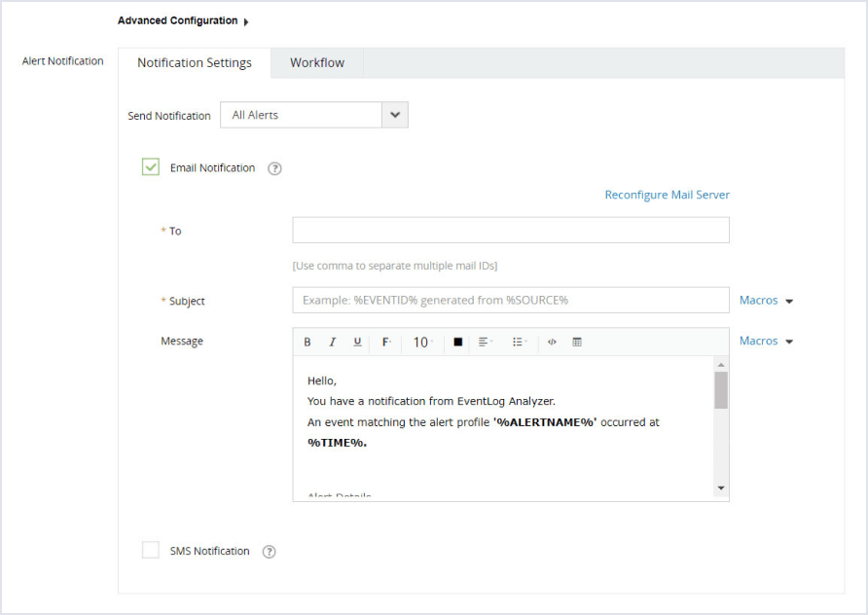Image resolution: width=868 pixels, height=615 pixels.
Task: Insert a table into the message
Action: [x=577, y=343]
